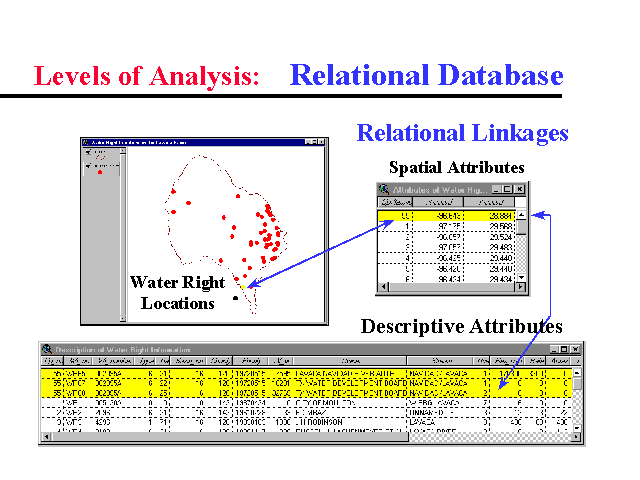This screenshot has width=640, height=480.
Task: Click the scroll down arrow in Attributes table
Action: click(x=519, y=276)
